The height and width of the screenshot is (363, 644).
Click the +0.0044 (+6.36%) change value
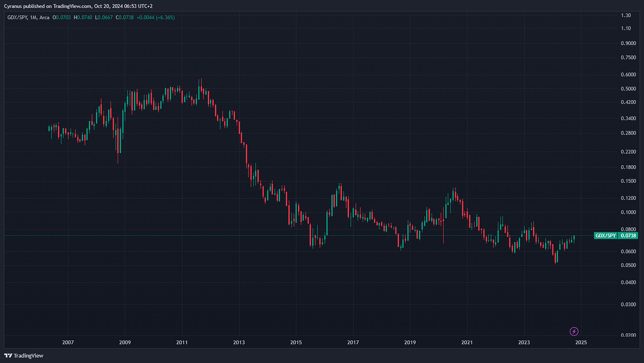[x=155, y=18]
